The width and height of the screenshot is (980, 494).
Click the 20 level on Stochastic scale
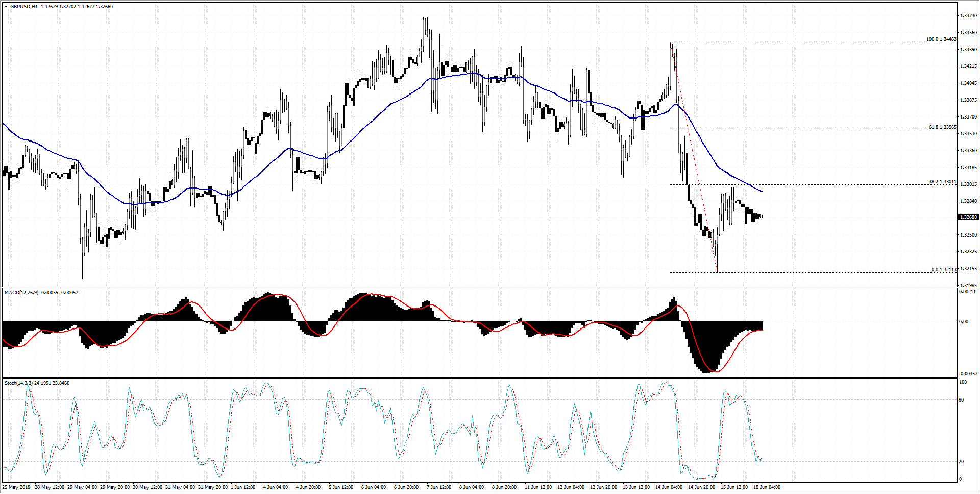[961, 462]
